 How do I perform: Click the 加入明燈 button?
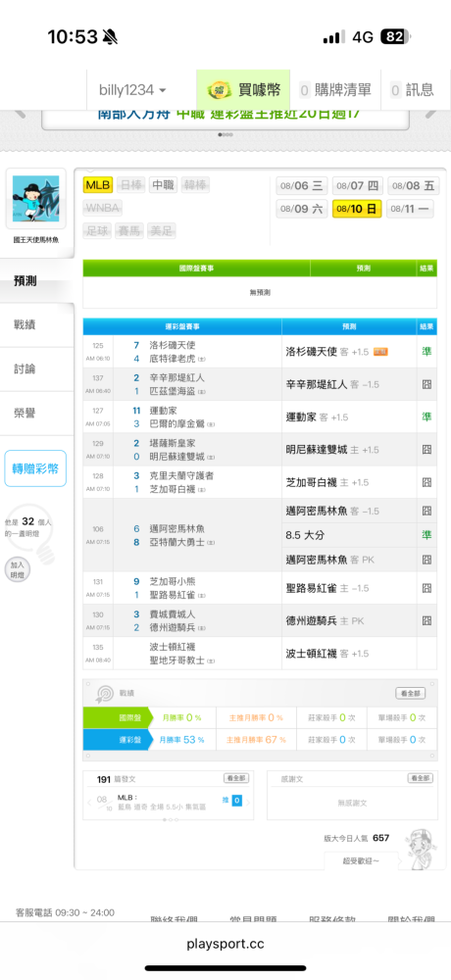(x=17, y=570)
